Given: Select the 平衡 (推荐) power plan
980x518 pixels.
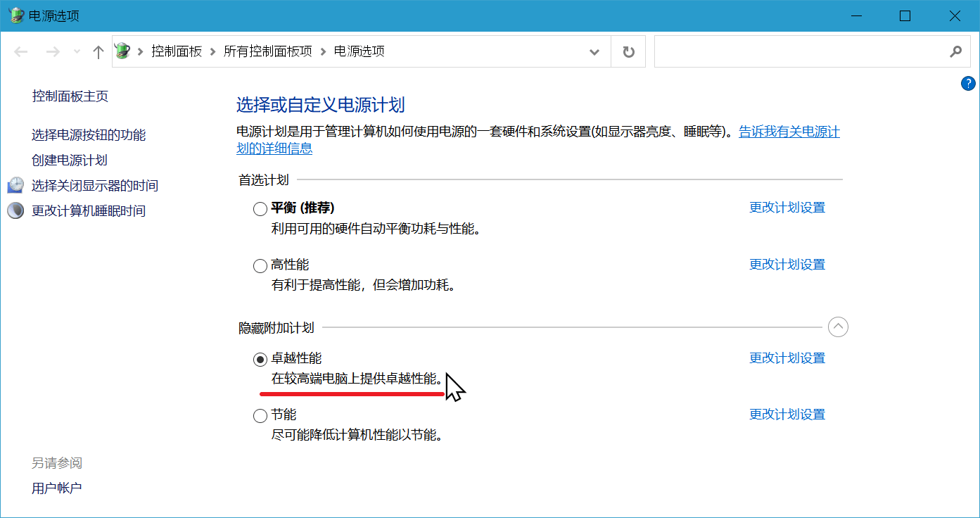Looking at the screenshot, I should coord(260,208).
